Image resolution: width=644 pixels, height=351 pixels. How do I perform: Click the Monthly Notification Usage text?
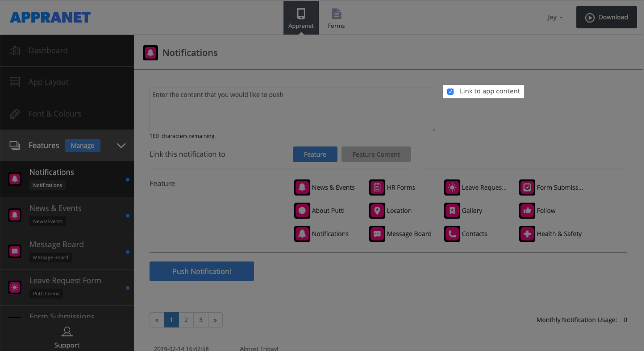point(577,320)
